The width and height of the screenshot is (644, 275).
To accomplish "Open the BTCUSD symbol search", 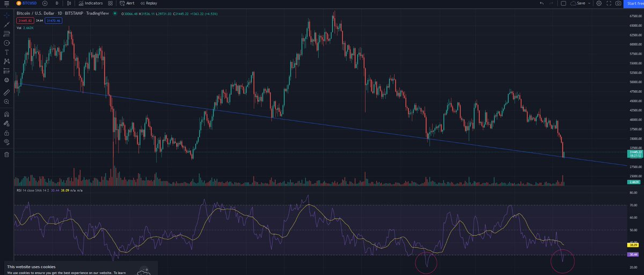I will tap(25, 3).
